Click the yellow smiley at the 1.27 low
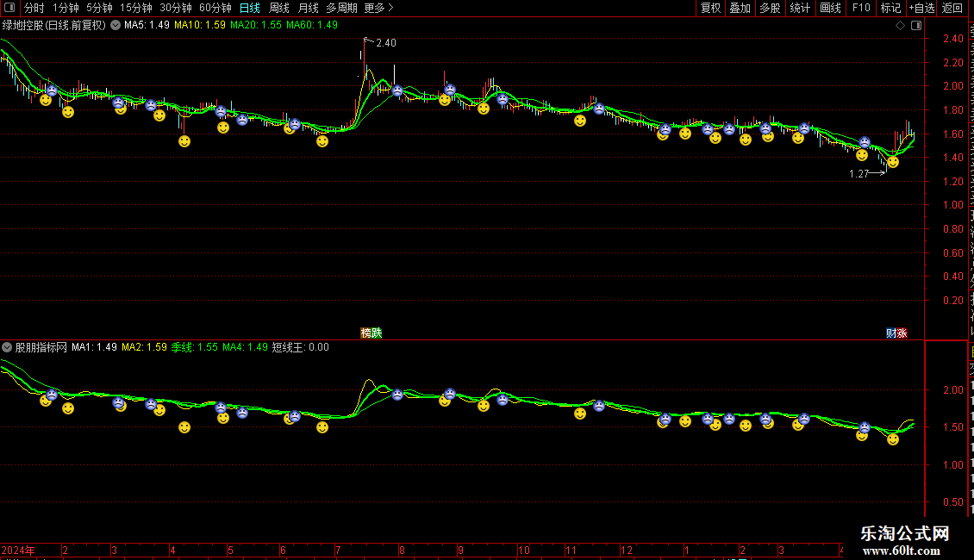 (893, 162)
